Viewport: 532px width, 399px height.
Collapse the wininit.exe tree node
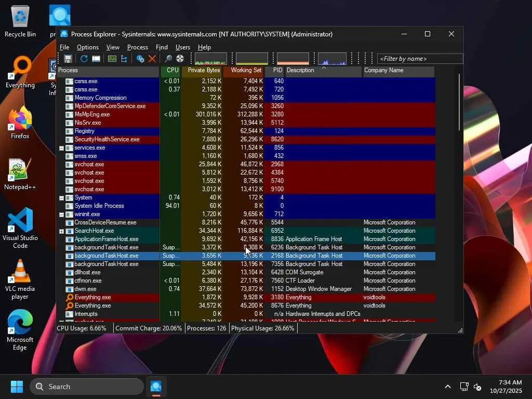(61, 215)
